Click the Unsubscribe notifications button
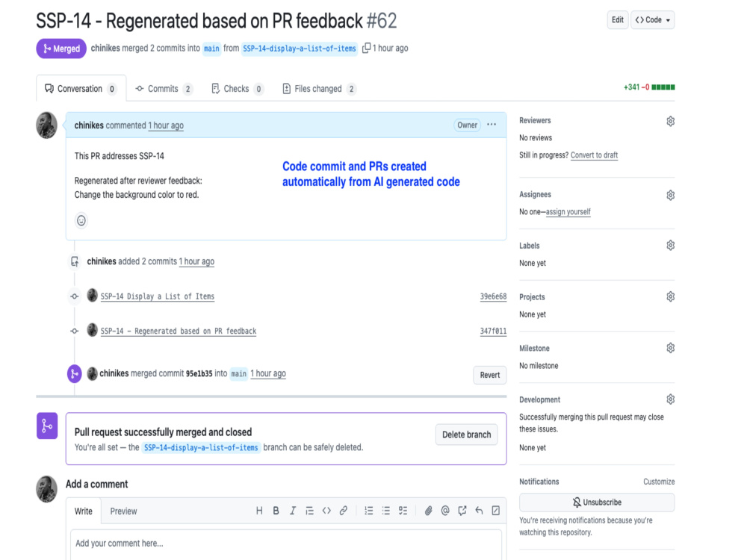 coord(597,503)
